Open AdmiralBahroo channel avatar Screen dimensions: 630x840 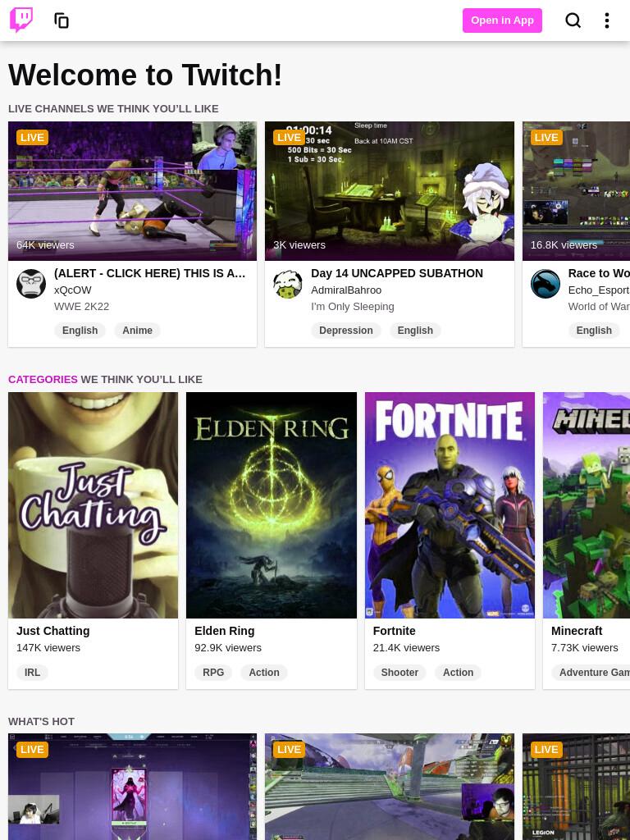pyautogui.click(x=288, y=283)
